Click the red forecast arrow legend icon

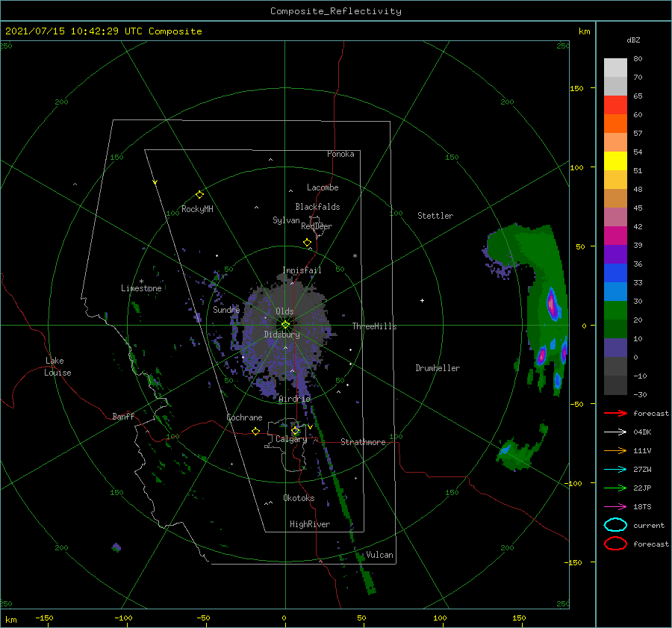coord(615,413)
